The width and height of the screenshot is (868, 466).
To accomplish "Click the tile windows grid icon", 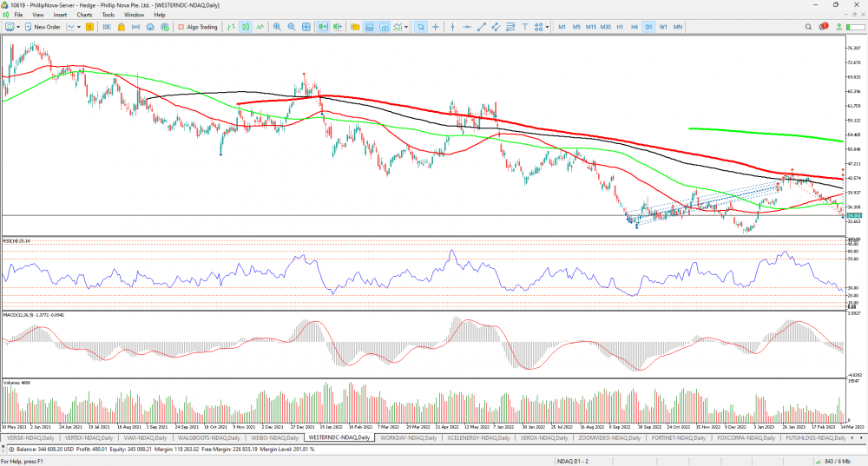I will click(x=306, y=27).
